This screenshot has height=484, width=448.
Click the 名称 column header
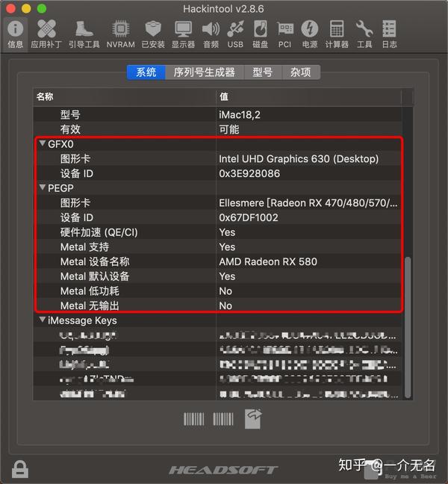point(125,97)
